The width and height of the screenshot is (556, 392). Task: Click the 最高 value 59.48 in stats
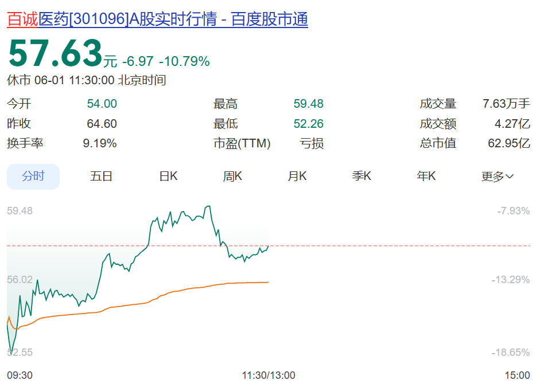point(309,104)
